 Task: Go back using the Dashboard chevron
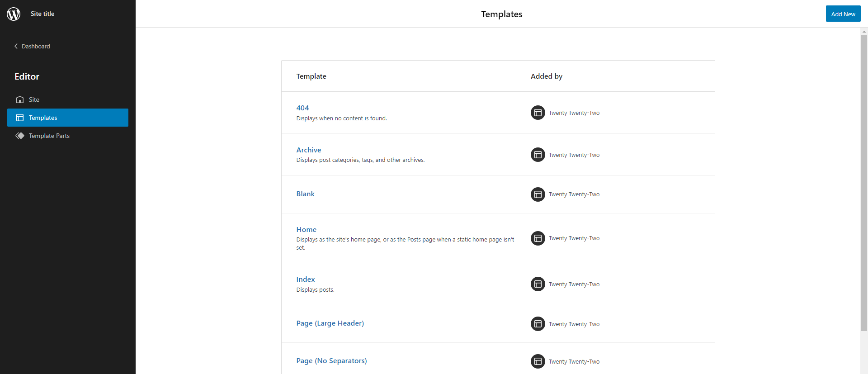pyautogui.click(x=16, y=46)
